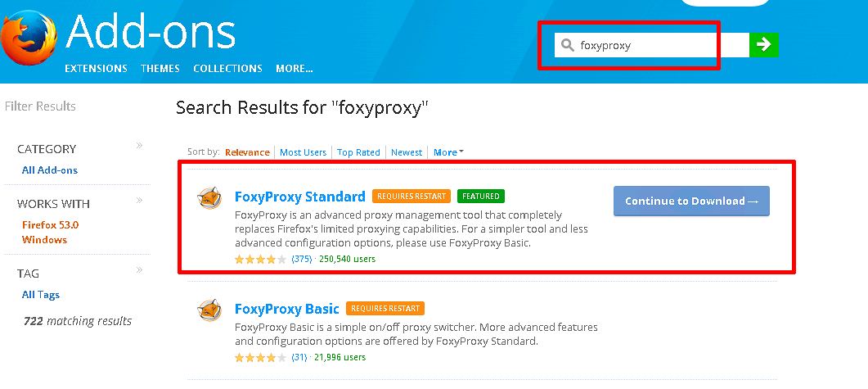Image resolution: width=868 pixels, height=389 pixels.
Task: Open the FoxyProxy Basic fox icon
Action: [209, 311]
